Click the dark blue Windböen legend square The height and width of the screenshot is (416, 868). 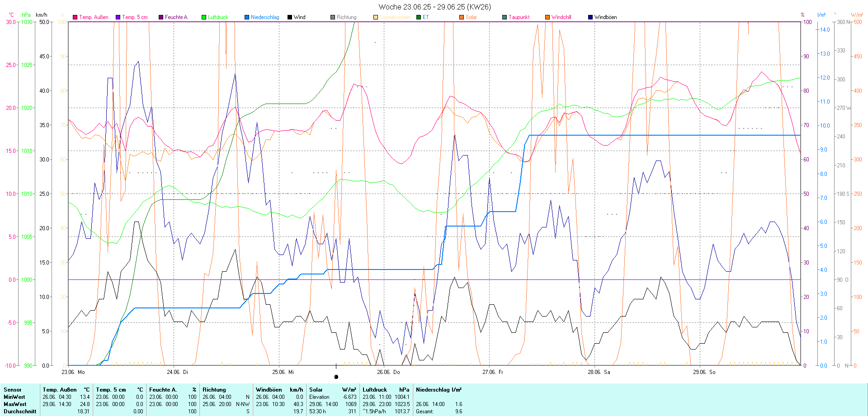click(x=590, y=17)
